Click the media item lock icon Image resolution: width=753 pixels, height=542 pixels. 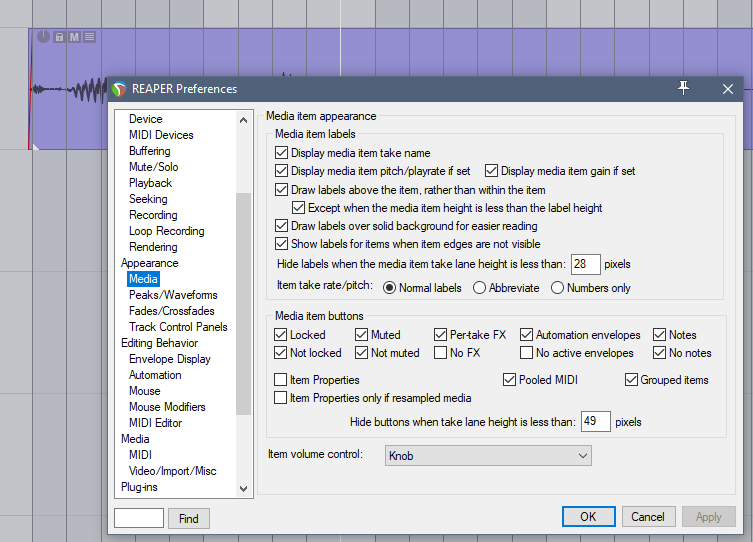(x=59, y=37)
